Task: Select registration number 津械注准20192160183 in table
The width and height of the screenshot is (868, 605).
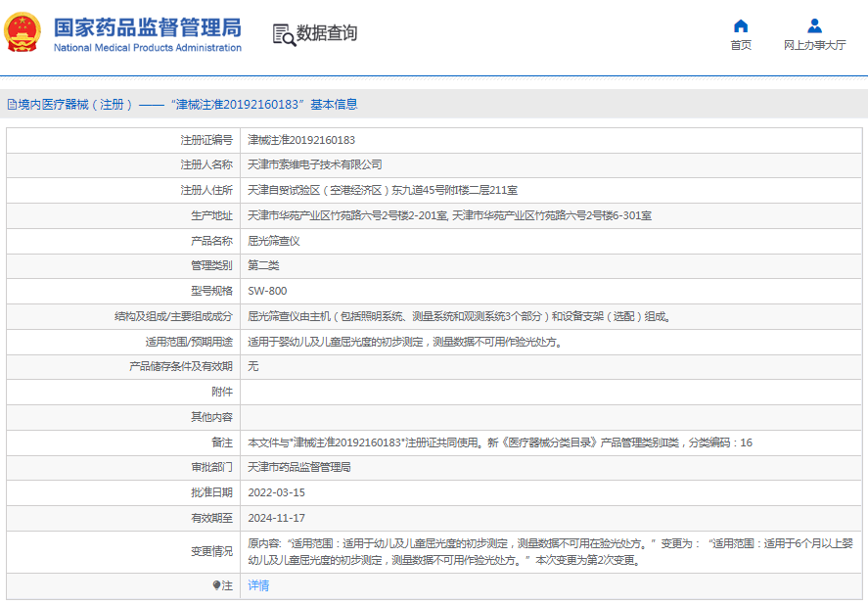Action: click(301, 140)
